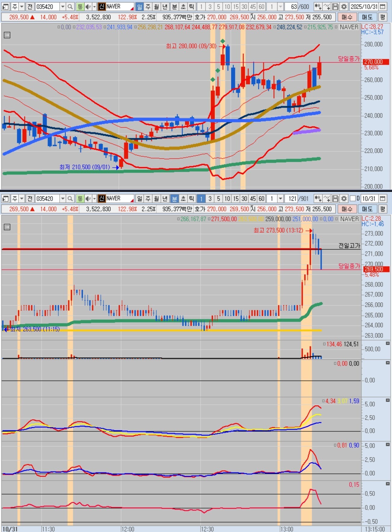Click the 전 button in the daily chart toolbar

click(x=30, y=7)
